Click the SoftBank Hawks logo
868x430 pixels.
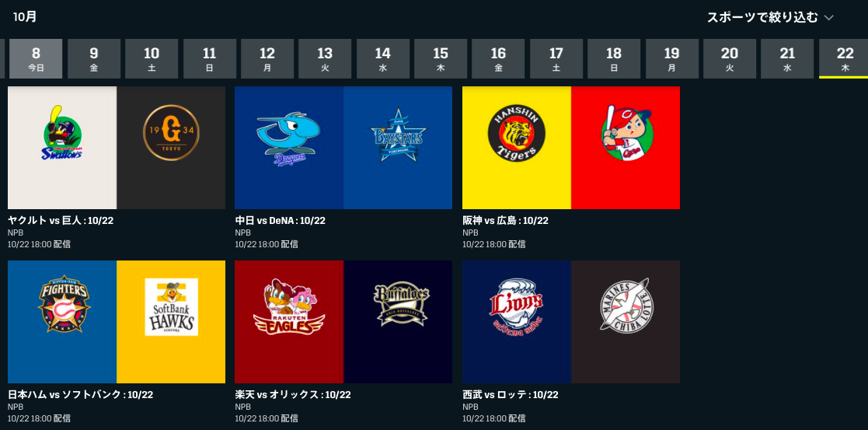tap(172, 307)
